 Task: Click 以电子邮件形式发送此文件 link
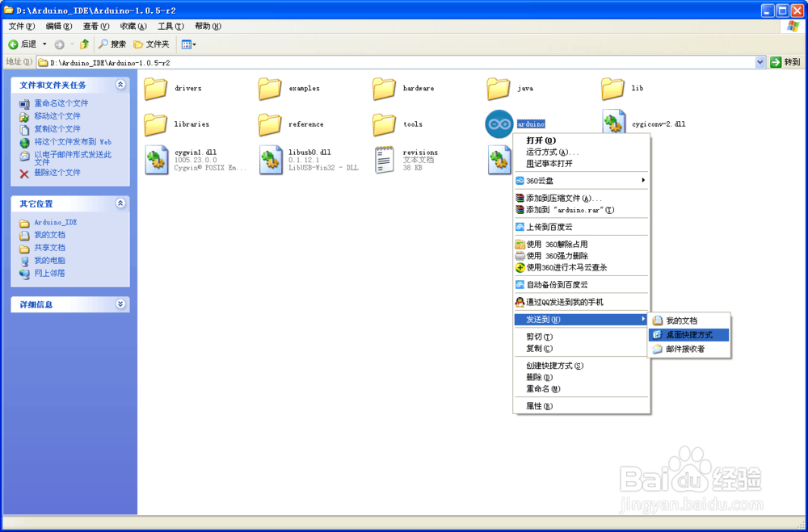click(x=73, y=158)
